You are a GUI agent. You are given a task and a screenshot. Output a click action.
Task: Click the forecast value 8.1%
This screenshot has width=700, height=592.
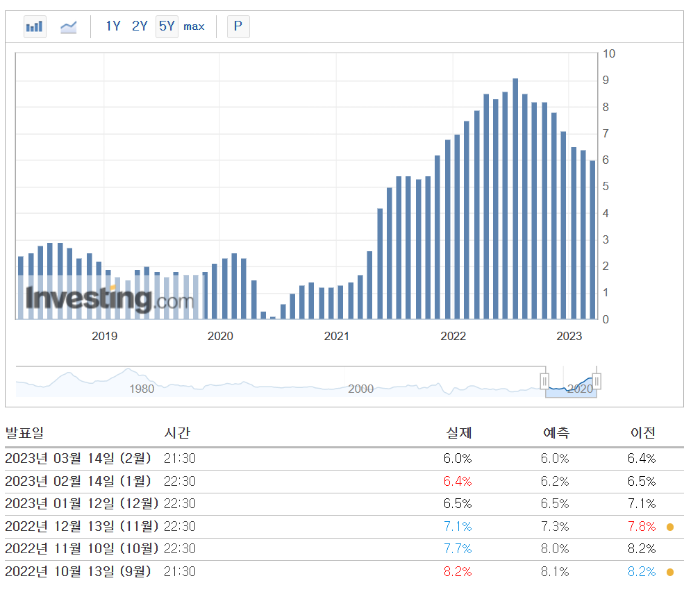[x=555, y=571]
